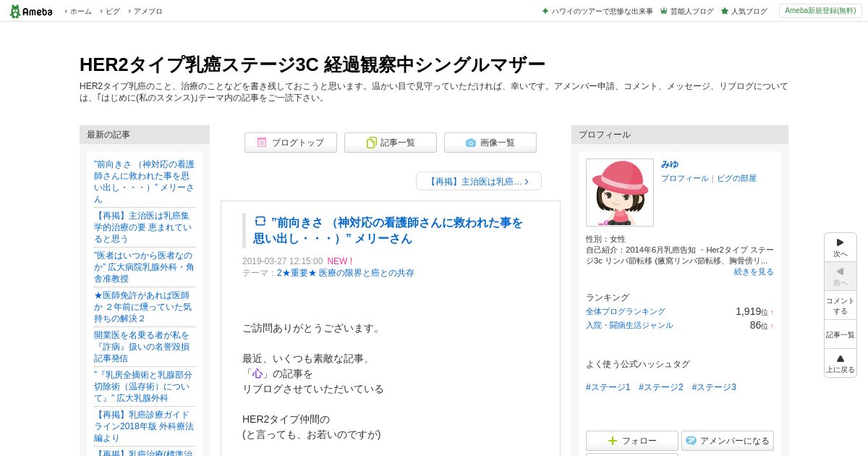Open sidebar article 【再掲】主治医は乳癌集学的治療の要

[x=144, y=227]
